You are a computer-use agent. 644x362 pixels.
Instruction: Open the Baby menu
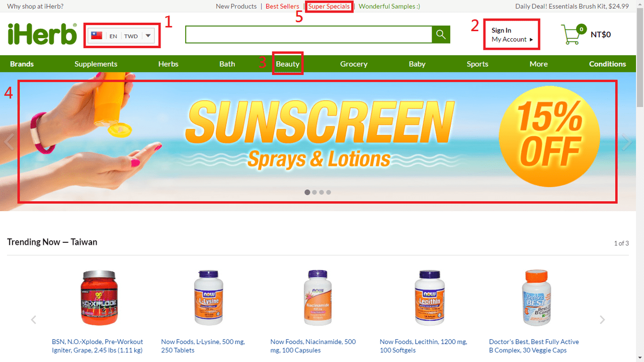point(417,64)
